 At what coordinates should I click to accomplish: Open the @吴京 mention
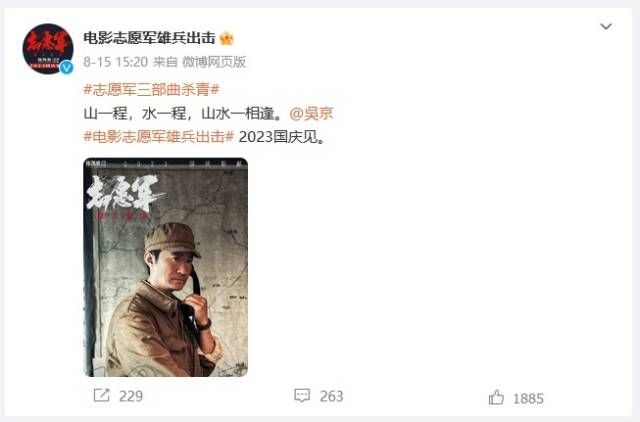[311, 113]
